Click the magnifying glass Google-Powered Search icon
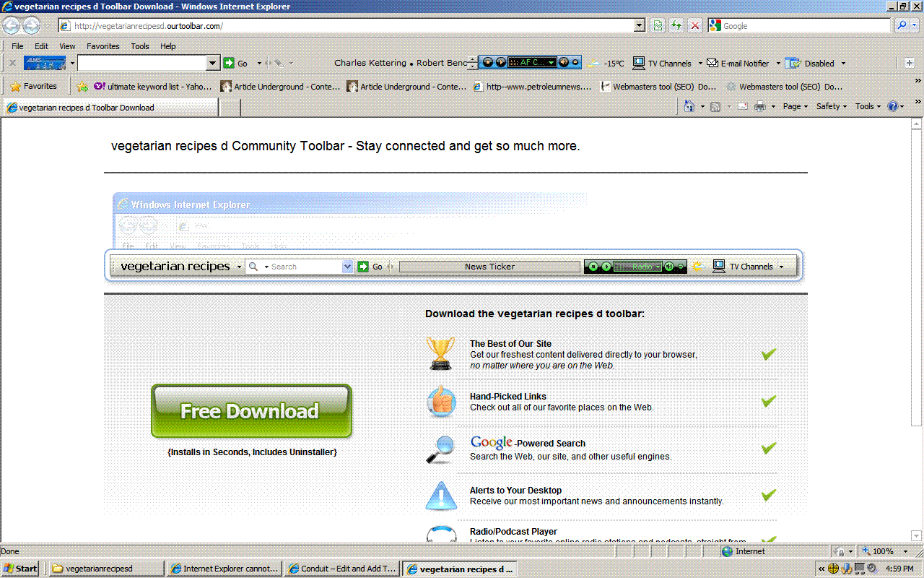 [x=440, y=449]
